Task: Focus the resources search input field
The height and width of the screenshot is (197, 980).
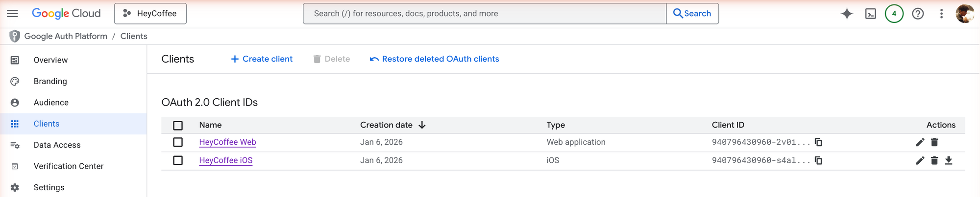Action: [484, 14]
